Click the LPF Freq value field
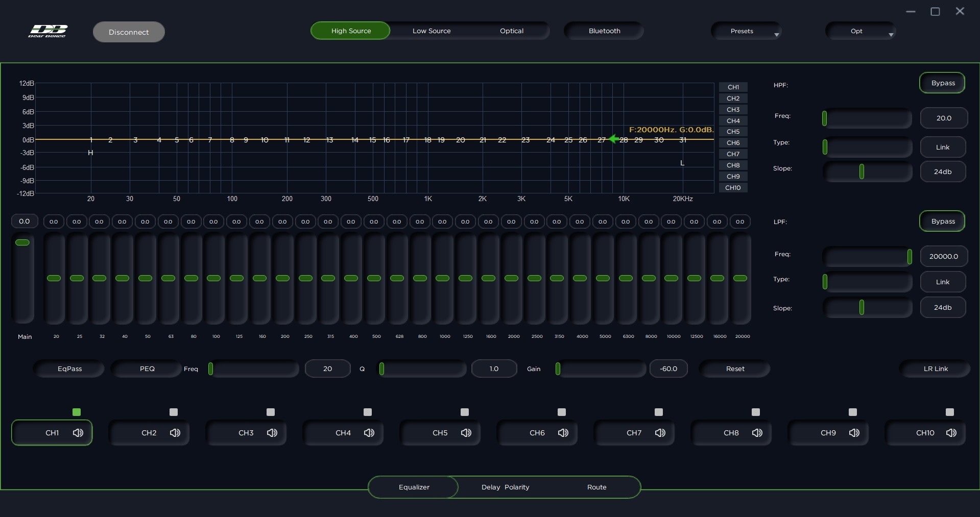This screenshot has height=517, width=980. coord(943,256)
